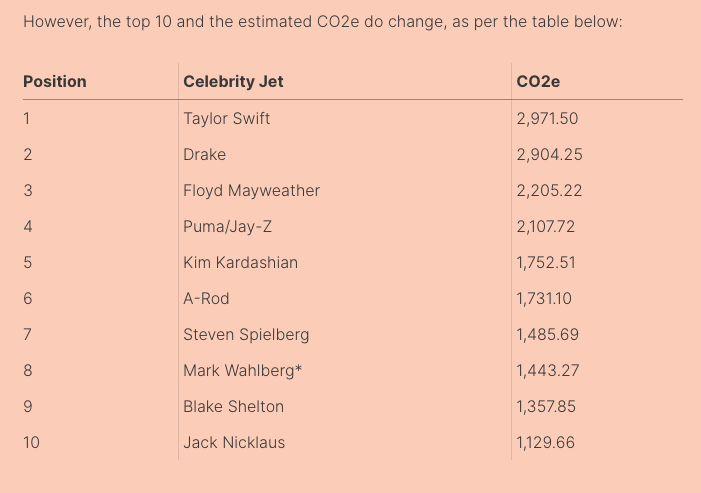Click the A-Rod entry
Image resolution: width=701 pixels, height=493 pixels.
click(x=206, y=298)
